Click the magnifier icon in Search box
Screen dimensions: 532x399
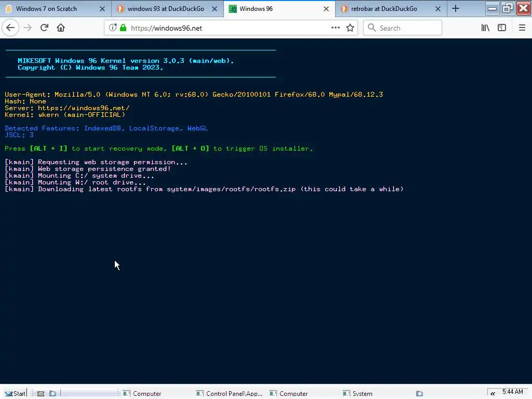coord(372,28)
